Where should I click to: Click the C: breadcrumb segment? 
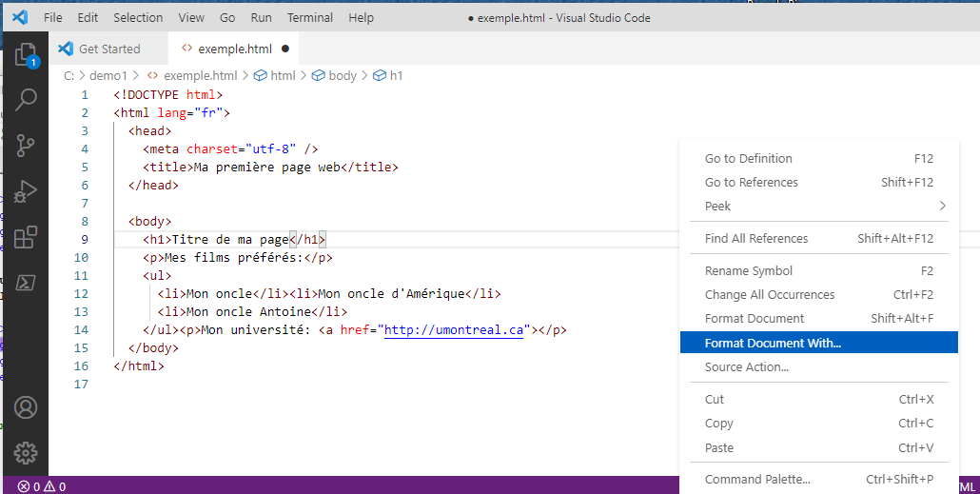click(69, 75)
